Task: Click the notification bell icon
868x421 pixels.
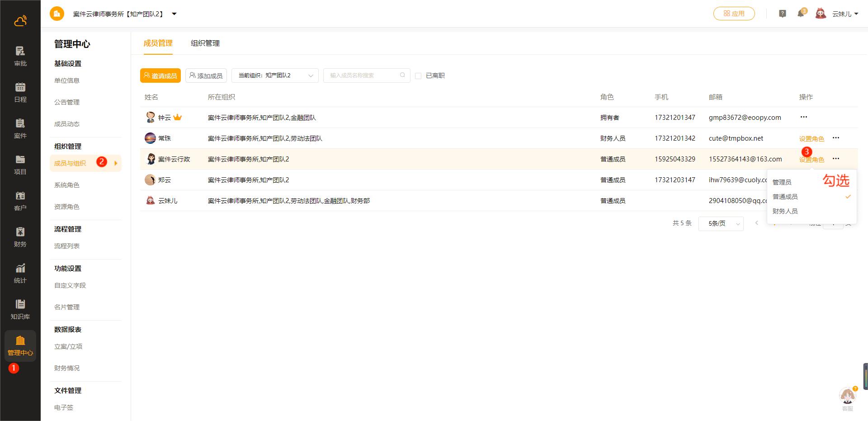Action: tap(801, 14)
